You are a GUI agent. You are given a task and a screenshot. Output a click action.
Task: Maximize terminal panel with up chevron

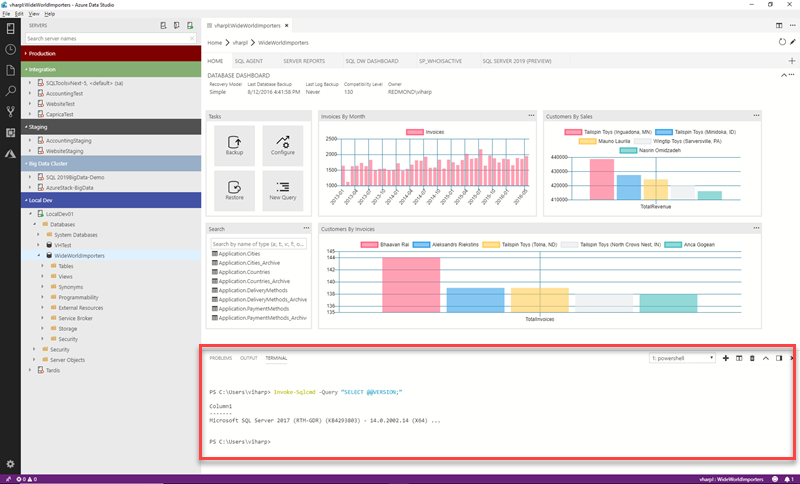766,358
